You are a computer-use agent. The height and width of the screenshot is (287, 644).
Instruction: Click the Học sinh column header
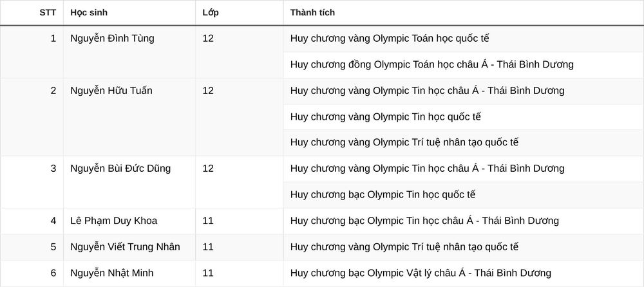click(x=89, y=13)
